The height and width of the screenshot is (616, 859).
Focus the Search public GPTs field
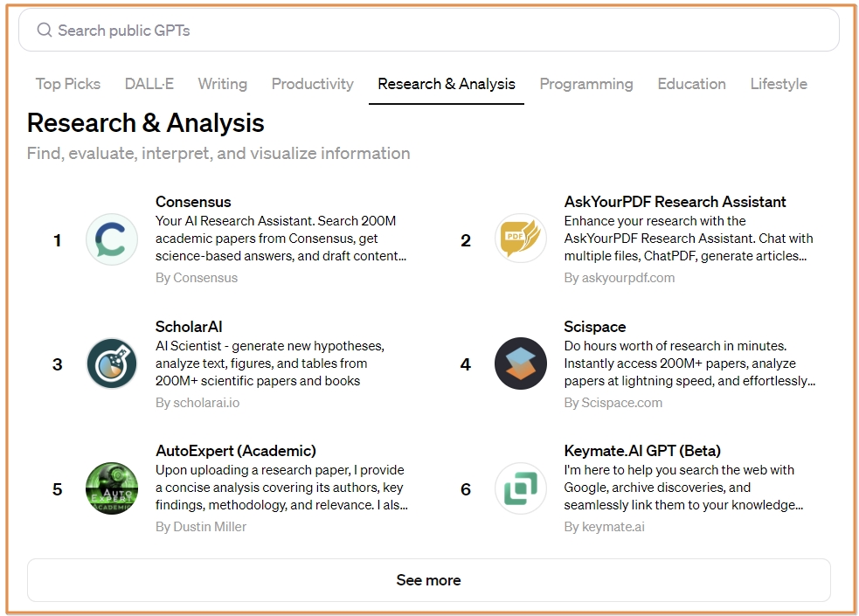tap(429, 30)
